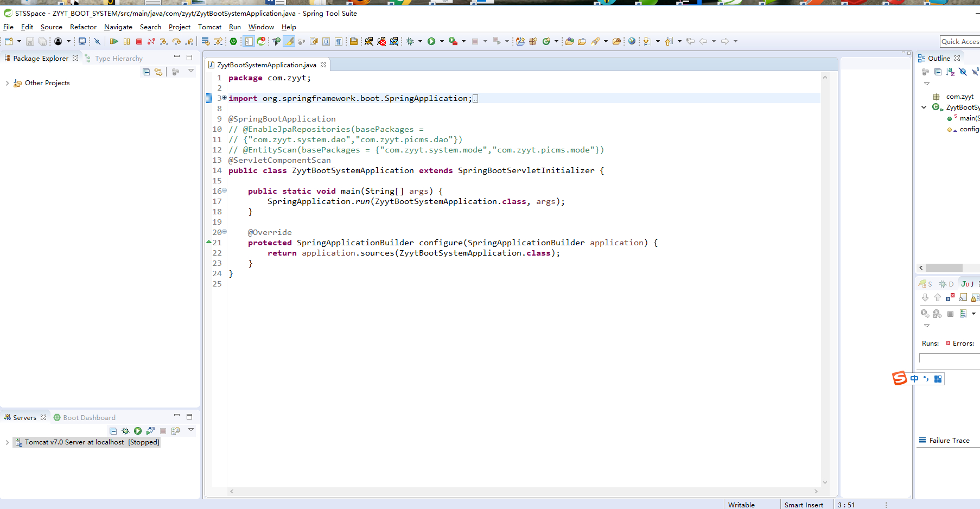Close the ZyytBootSystemApplication.java tab
The image size is (980, 509).
pos(323,65)
